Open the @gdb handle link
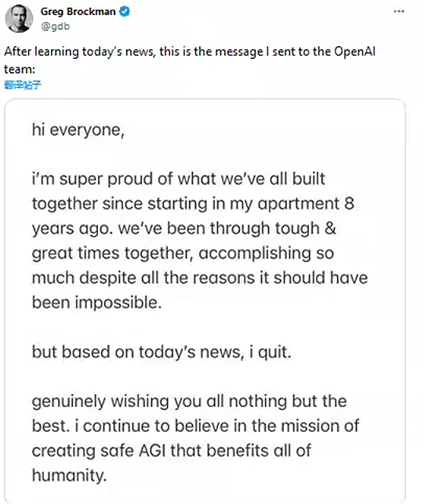This screenshot has width=425, height=504. [56, 26]
